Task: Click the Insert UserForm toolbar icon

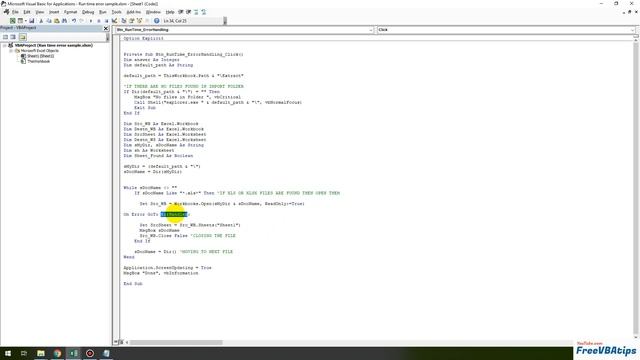Action: coord(20,21)
